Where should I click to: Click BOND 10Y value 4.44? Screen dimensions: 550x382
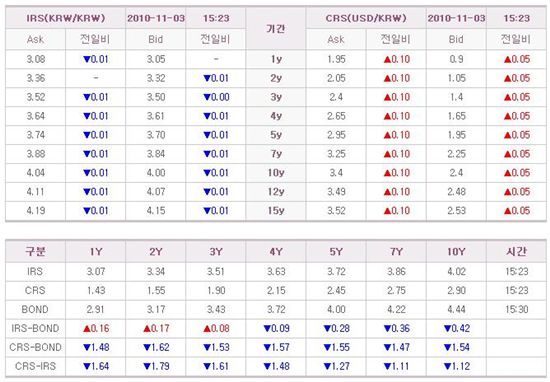point(456,310)
